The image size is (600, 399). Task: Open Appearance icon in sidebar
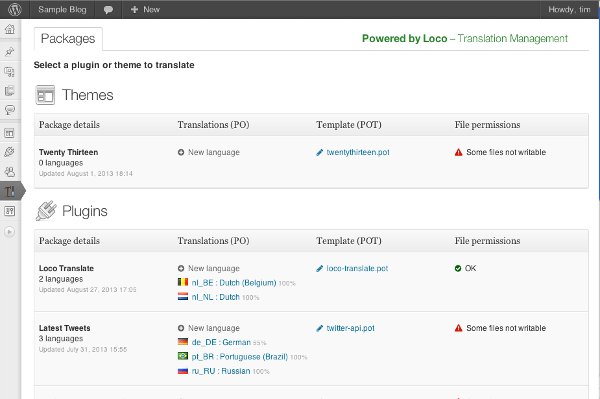point(10,133)
